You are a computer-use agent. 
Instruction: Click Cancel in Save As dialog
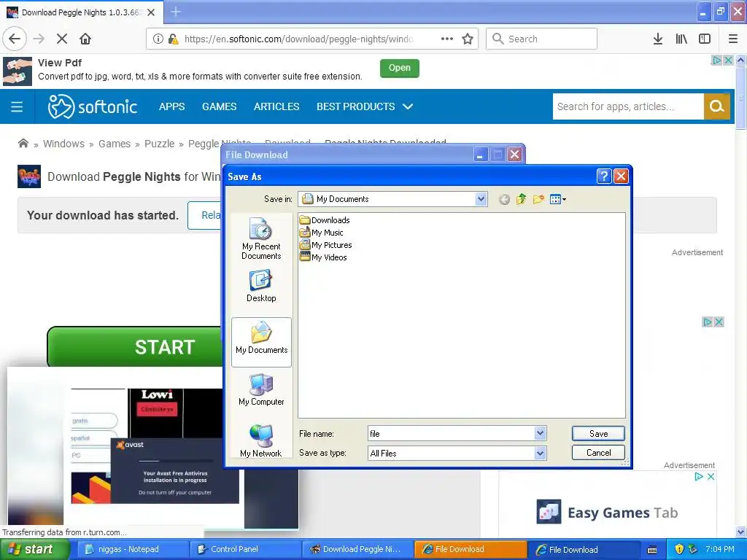pyautogui.click(x=598, y=452)
